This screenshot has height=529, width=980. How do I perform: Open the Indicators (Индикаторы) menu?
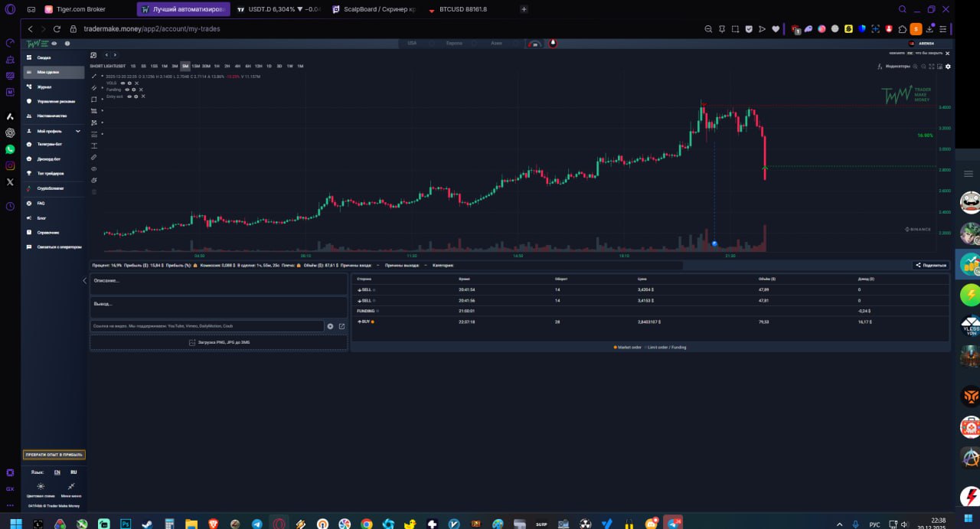(x=894, y=67)
